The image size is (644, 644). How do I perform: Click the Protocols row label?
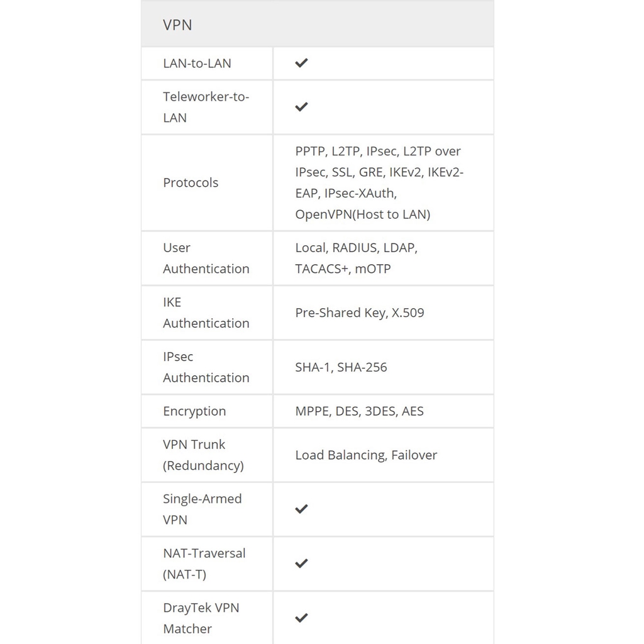point(191,182)
